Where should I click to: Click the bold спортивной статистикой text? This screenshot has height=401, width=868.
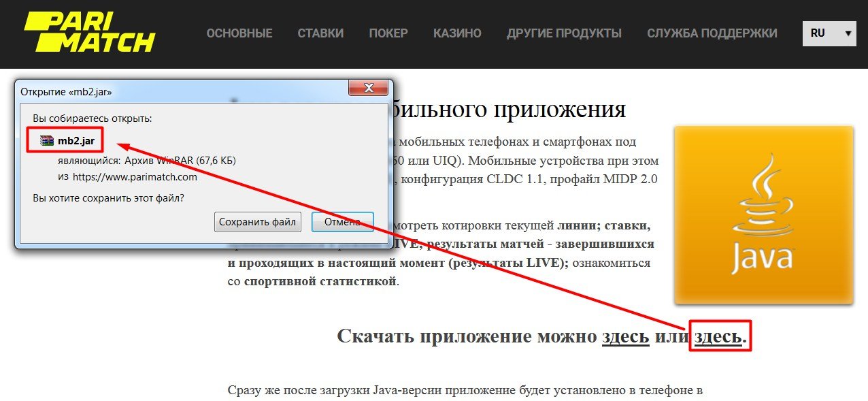coord(320,280)
